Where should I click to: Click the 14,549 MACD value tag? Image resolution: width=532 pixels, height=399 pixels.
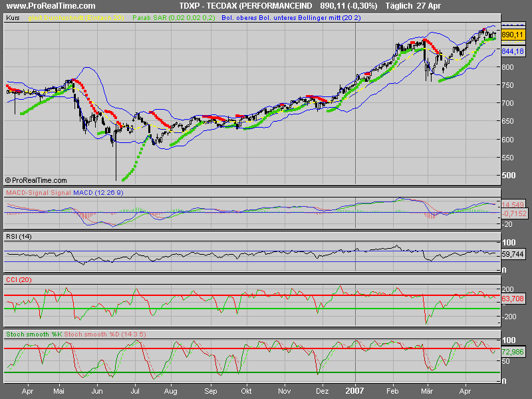tap(513, 205)
